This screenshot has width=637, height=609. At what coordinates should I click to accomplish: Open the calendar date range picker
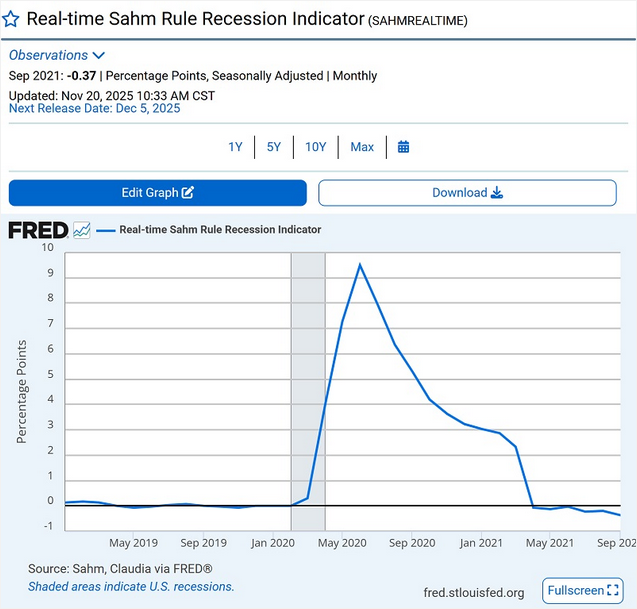tap(404, 147)
